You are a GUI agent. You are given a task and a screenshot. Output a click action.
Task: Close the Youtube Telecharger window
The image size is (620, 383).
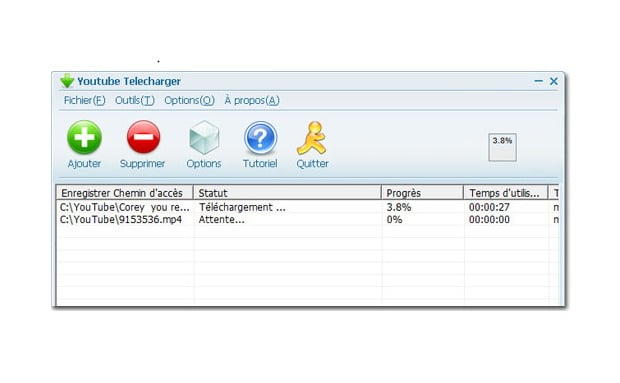pos(554,81)
